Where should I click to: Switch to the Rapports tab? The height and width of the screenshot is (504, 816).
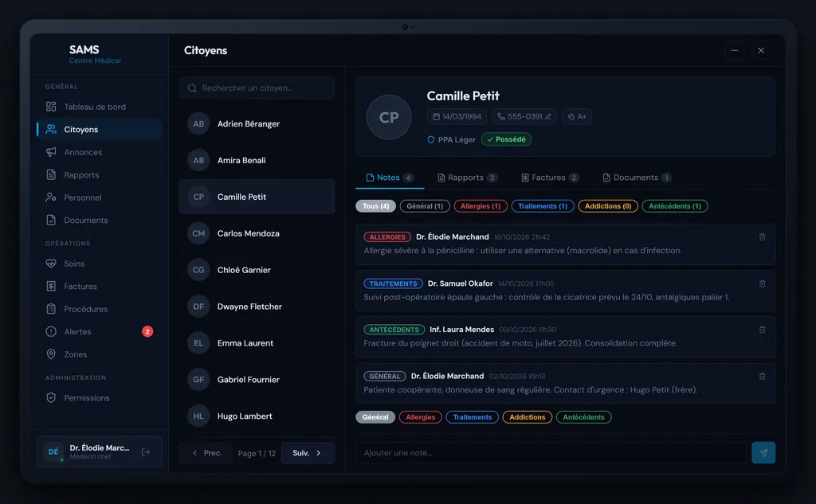pos(467,178)
